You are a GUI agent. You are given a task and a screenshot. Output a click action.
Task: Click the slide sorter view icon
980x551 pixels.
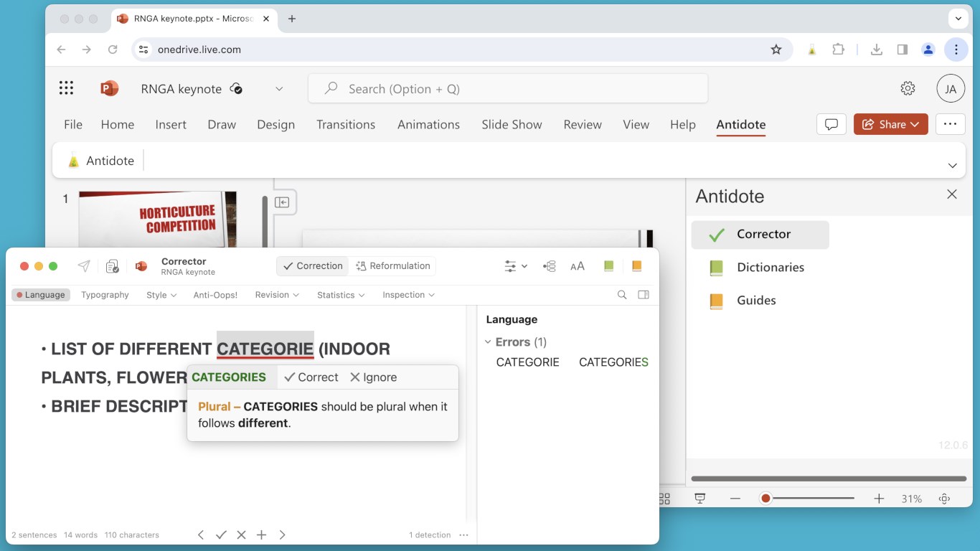point(664,499)
